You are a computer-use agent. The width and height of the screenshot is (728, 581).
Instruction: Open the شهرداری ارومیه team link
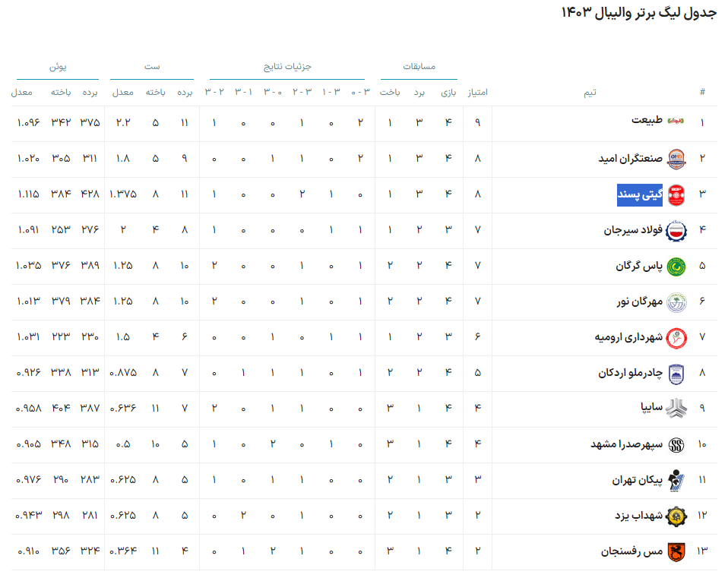[628, 337]
